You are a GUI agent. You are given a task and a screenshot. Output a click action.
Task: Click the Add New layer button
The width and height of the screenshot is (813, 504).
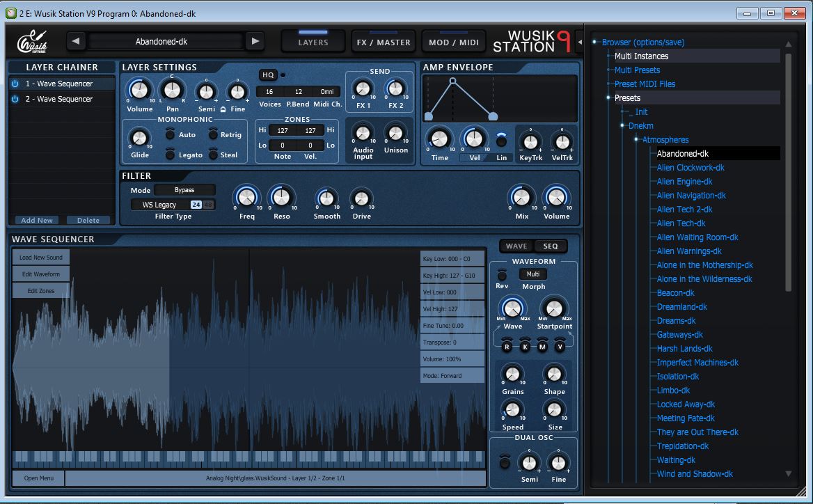point(37,221)
